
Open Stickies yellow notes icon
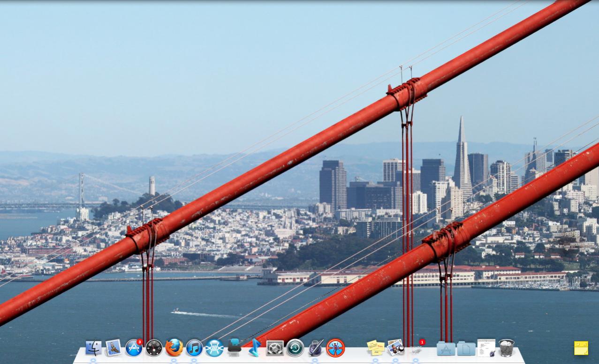coord(375,348)
